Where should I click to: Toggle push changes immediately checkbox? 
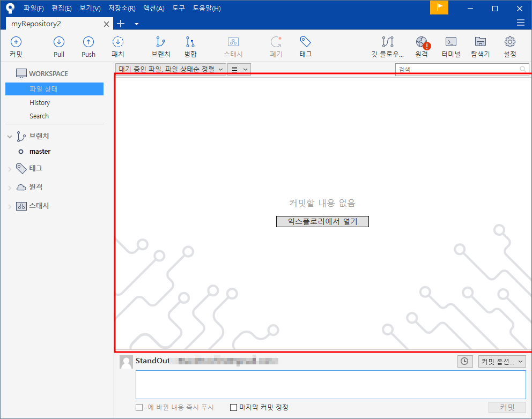(x=139, y=407)
